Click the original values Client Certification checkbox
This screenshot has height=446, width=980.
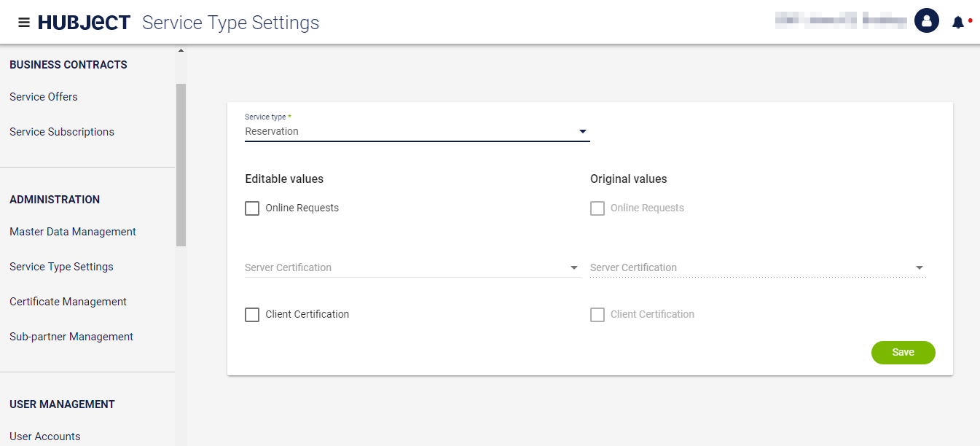tap(597, 315)
